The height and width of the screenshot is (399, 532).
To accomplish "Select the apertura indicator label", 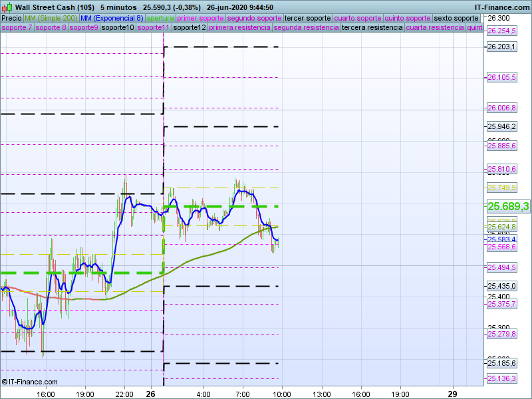I will point(160,18).
